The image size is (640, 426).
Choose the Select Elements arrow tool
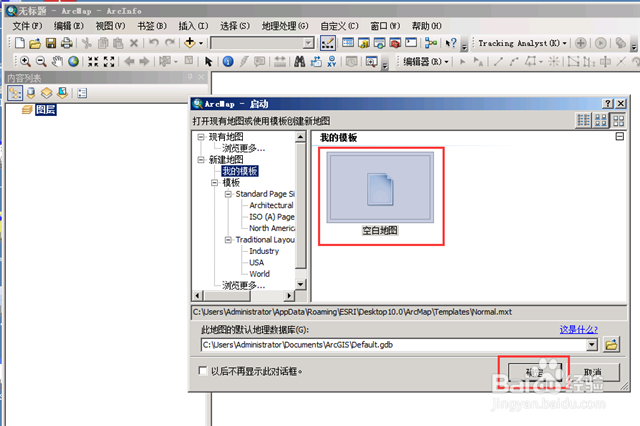tap(209, 62)
